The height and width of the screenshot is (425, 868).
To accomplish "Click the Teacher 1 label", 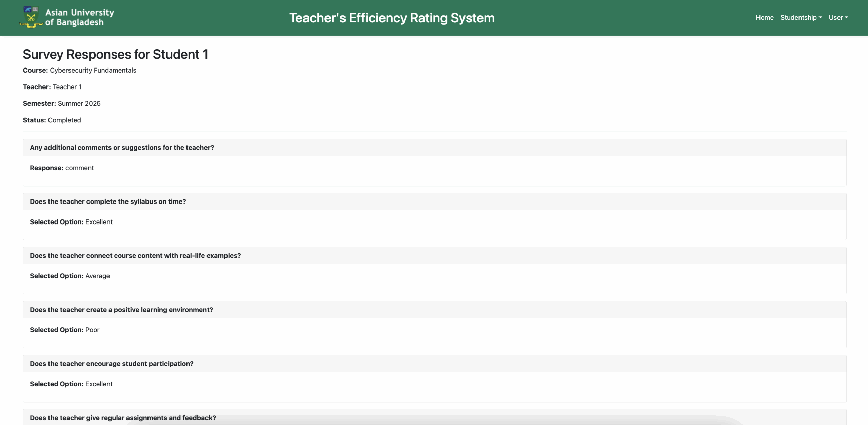I will [67, 87].
